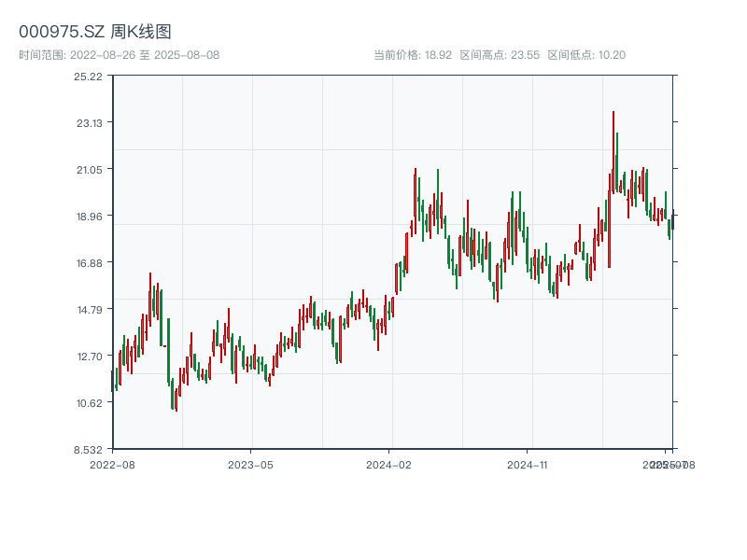
Task: Click the 18.96 y-axis label
Action: pyautogui.click(x=90, y=217)
